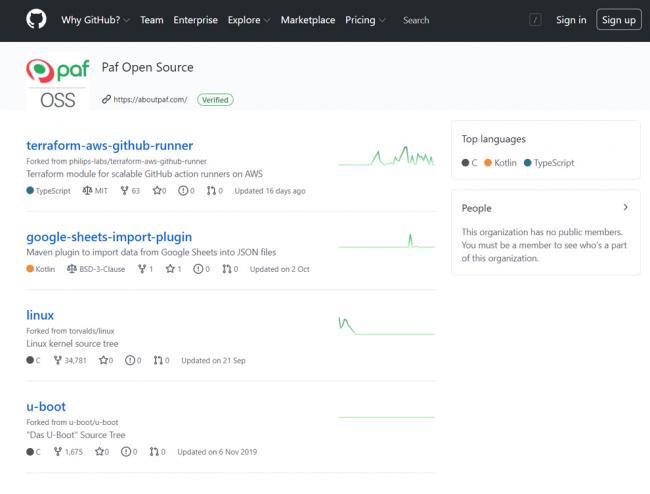Click the Verified badge

point(215,100)
